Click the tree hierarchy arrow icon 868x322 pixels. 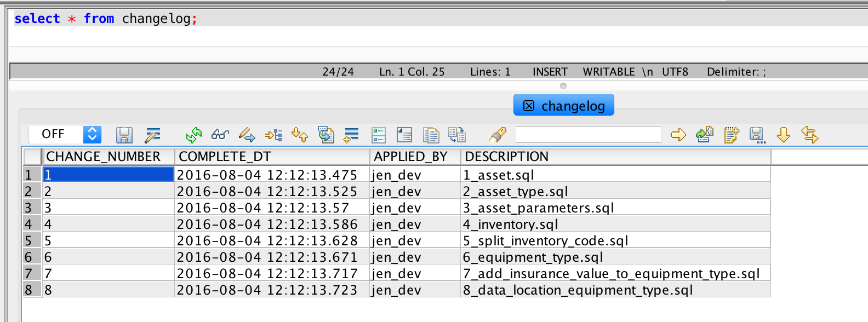click(x=273, y=135)
